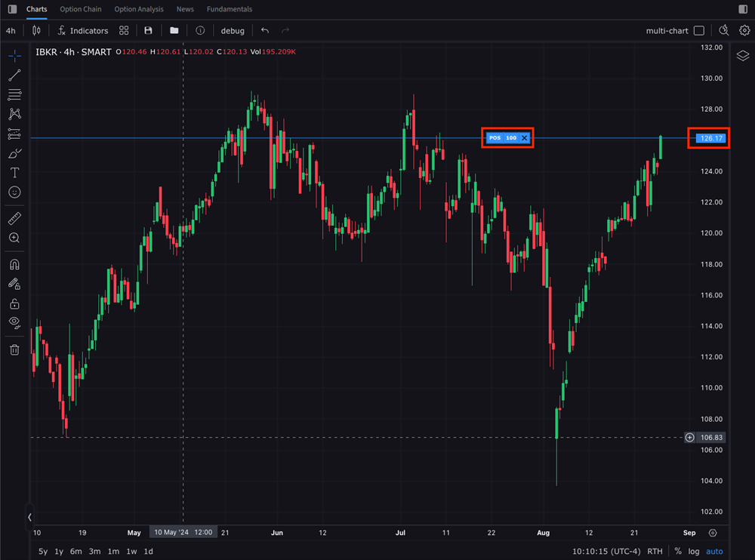Screen dimensions: 755x560
Task: Open the emoji sticker tool
Action: pyautogui.click(x=14, y=192)
